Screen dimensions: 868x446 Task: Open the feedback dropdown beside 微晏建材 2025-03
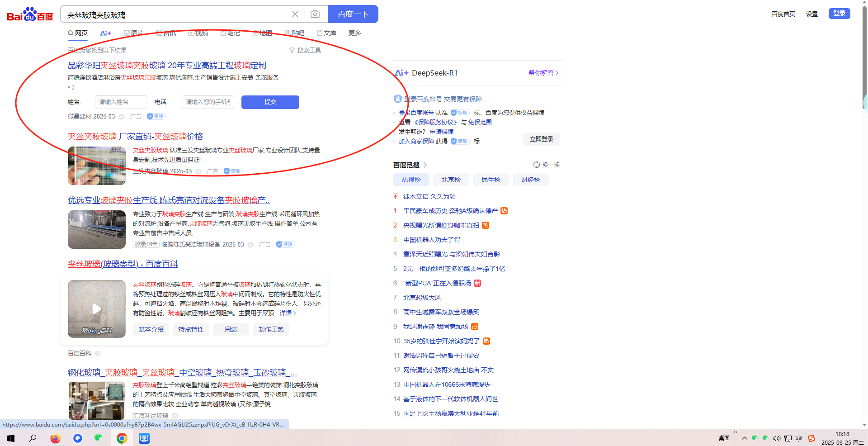tap(122, 117)
